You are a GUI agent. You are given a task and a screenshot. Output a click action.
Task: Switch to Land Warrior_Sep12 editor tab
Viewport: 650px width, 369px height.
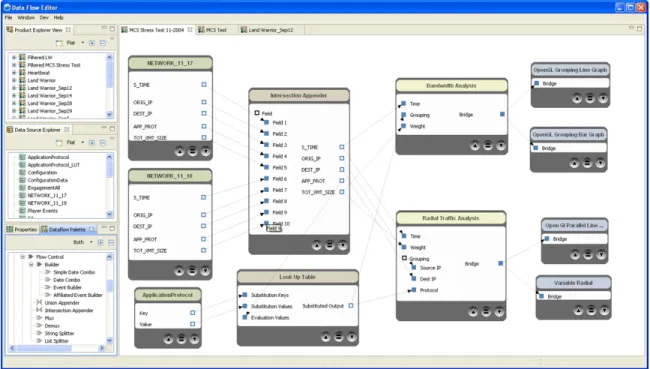(x=271, y=30)
